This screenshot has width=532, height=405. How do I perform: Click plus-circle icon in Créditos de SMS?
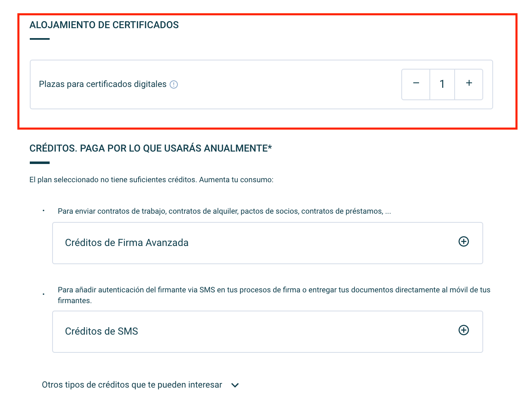coord(463,330)
